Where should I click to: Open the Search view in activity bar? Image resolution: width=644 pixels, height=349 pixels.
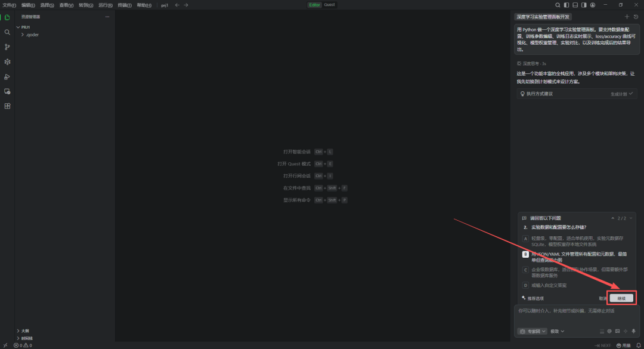[7, 32]
